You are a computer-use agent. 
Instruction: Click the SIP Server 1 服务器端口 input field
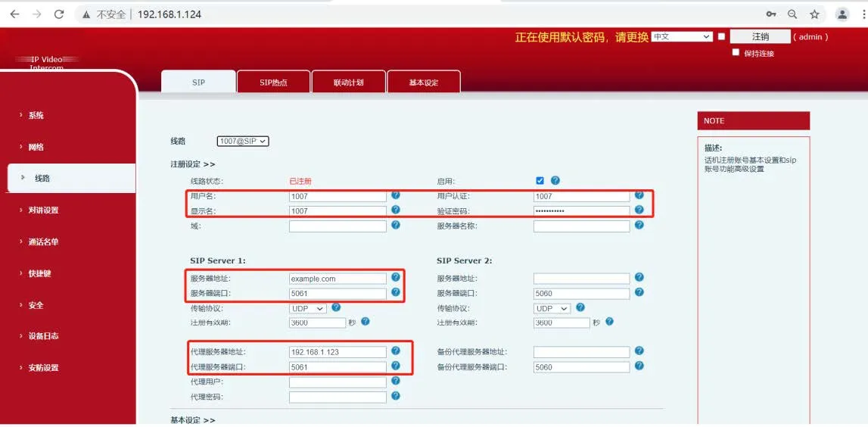tap(338, 294)
